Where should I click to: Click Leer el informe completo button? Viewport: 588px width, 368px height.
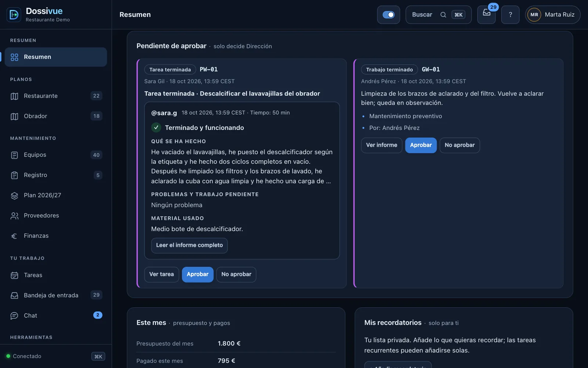(189, 245)
